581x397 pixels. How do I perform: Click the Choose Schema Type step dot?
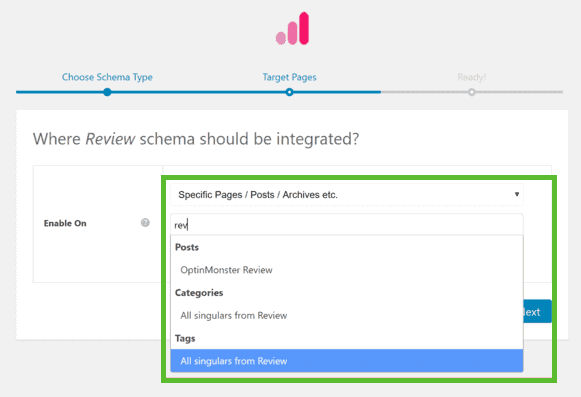pos(107,92)
